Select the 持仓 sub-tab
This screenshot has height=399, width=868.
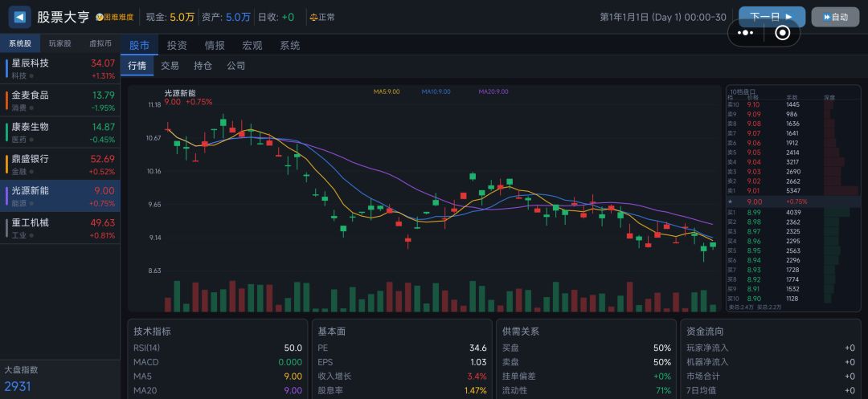click(203, 66)
